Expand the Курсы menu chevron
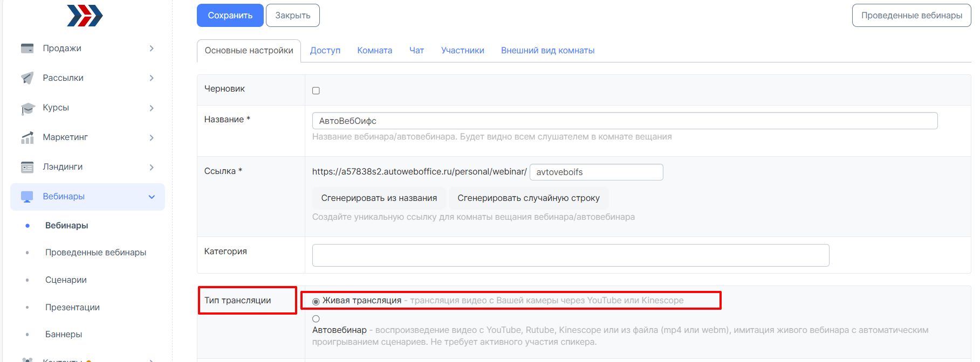980x362 pixels. point(152,108)
